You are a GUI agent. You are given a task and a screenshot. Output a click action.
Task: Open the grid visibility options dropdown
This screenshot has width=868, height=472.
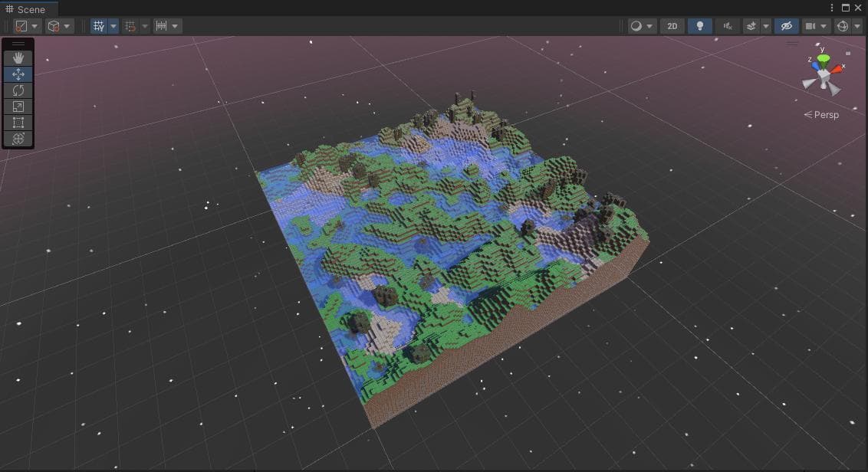click(113, 26)
